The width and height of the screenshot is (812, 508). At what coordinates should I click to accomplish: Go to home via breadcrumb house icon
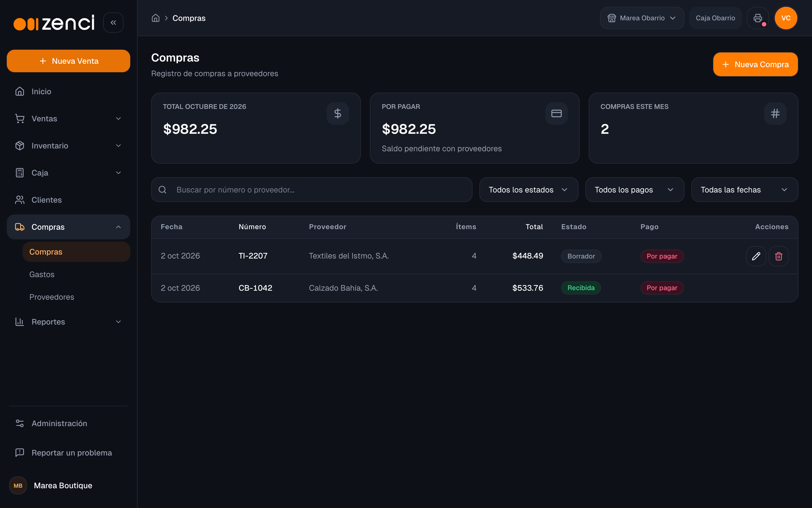tap(155, 18)
